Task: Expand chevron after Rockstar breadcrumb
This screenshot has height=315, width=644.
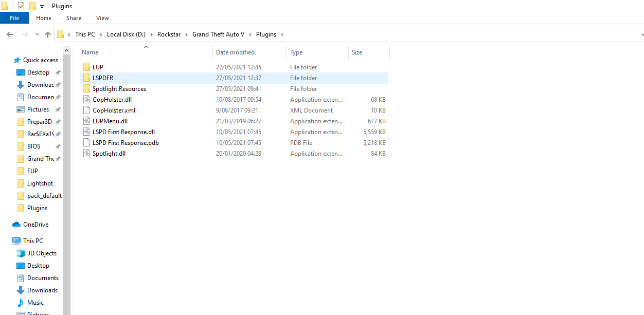Action: tap(186, 34)
